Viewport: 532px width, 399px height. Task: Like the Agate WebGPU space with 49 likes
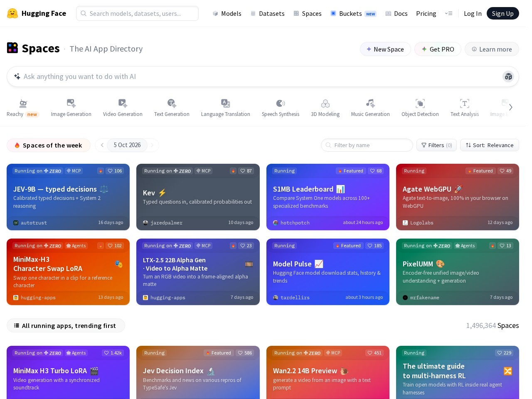(505, 171)
